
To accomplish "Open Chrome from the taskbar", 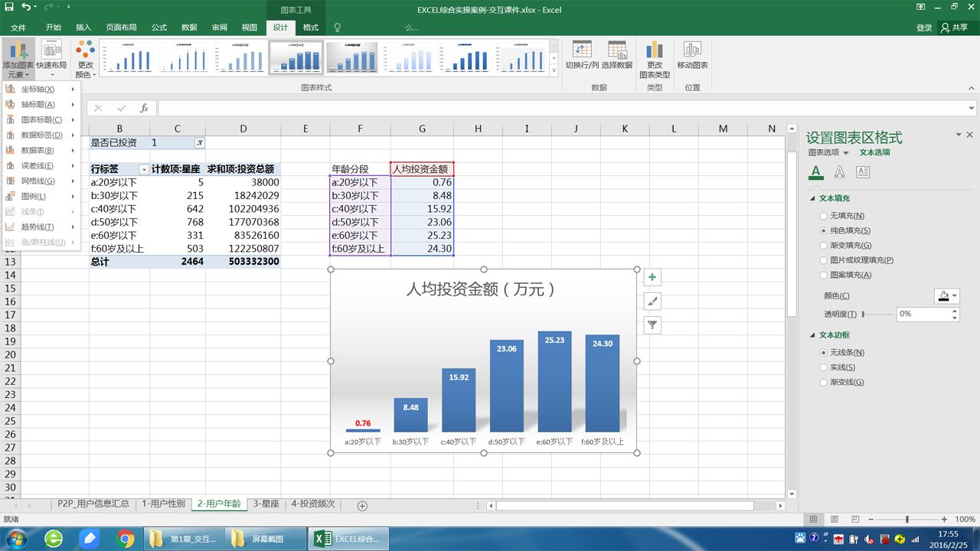I will pyautogui.click(x=126, y=539).
